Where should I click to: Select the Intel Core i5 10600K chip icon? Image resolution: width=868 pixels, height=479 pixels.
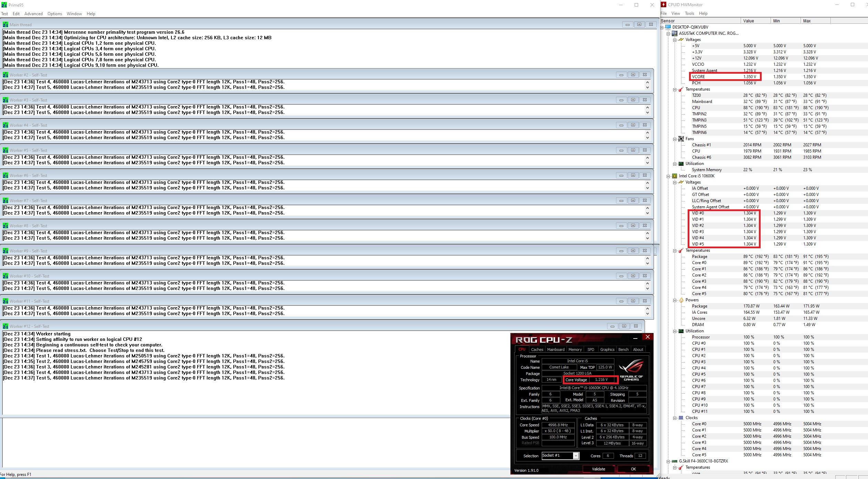674,176
